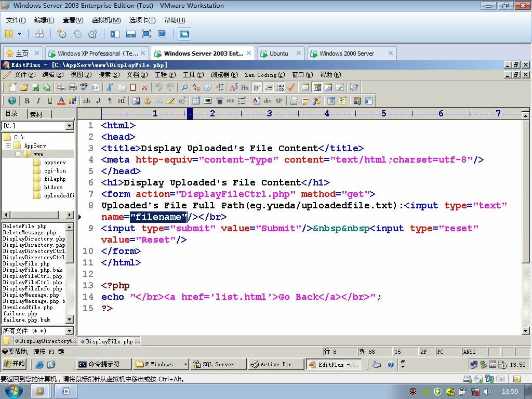Select DeleteFile.php in the file list
Viewport: 532px width, 399px height.
pyautogui.click(x=25, y=227)
